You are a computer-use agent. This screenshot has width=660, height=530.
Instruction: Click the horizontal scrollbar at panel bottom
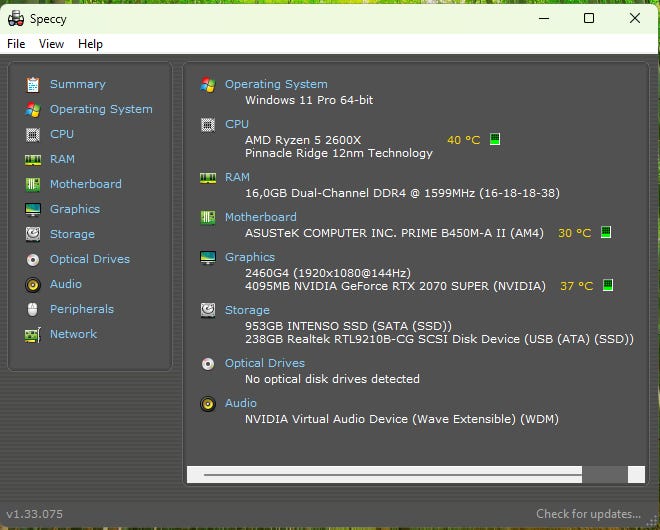[392, 474]
